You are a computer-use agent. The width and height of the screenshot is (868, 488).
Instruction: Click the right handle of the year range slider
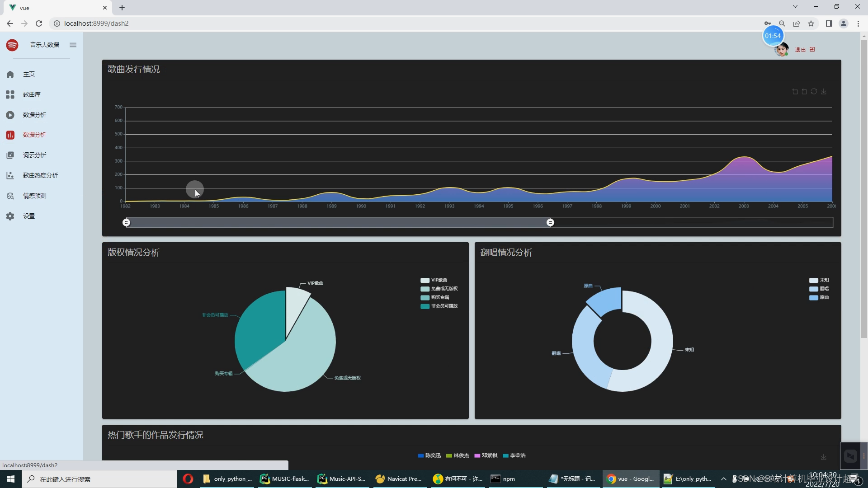[550, 222]
